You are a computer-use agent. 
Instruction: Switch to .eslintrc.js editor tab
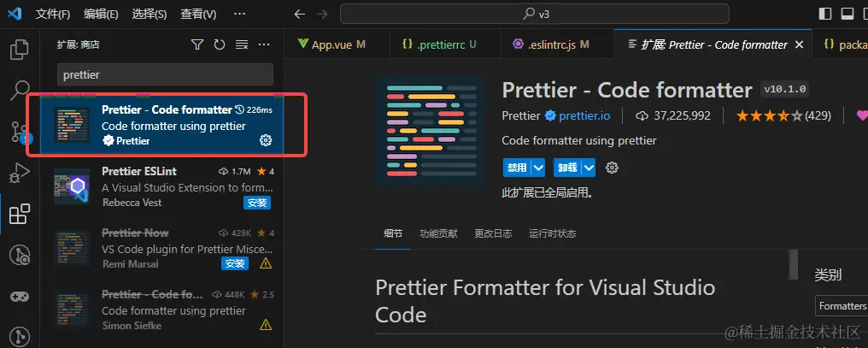[x=557, y=44]
